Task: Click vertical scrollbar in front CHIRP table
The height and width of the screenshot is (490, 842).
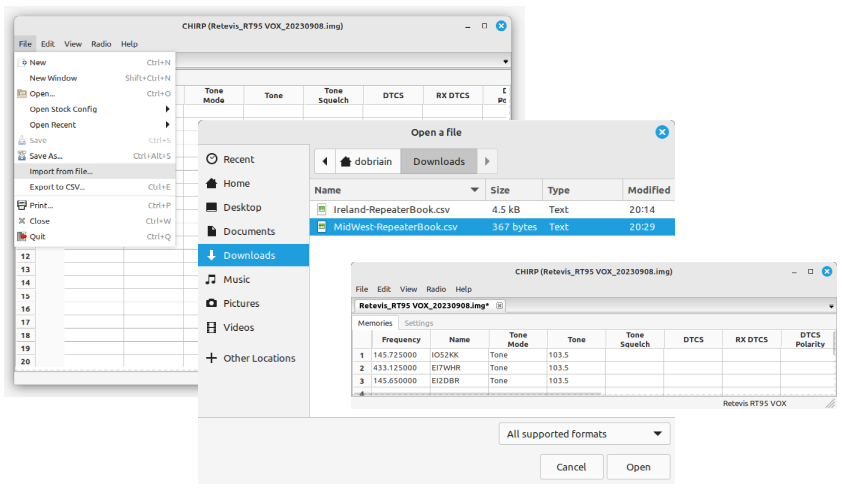Action: point(834,344)
